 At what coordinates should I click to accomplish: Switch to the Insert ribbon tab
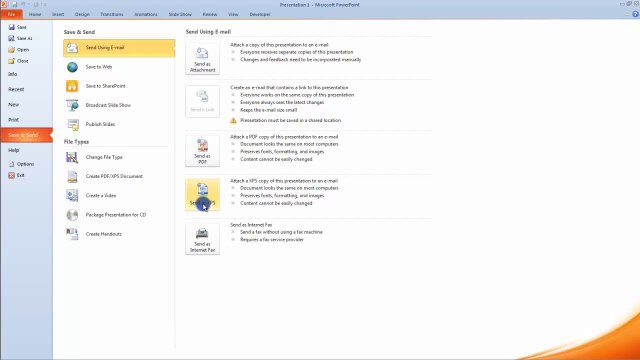[58, 14]
